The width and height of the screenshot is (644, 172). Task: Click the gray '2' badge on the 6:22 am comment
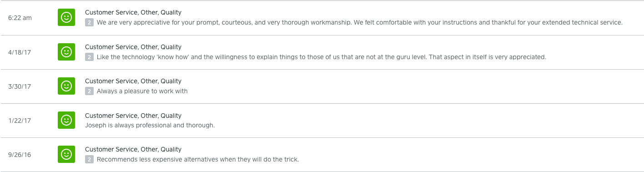tap(89, 22)
